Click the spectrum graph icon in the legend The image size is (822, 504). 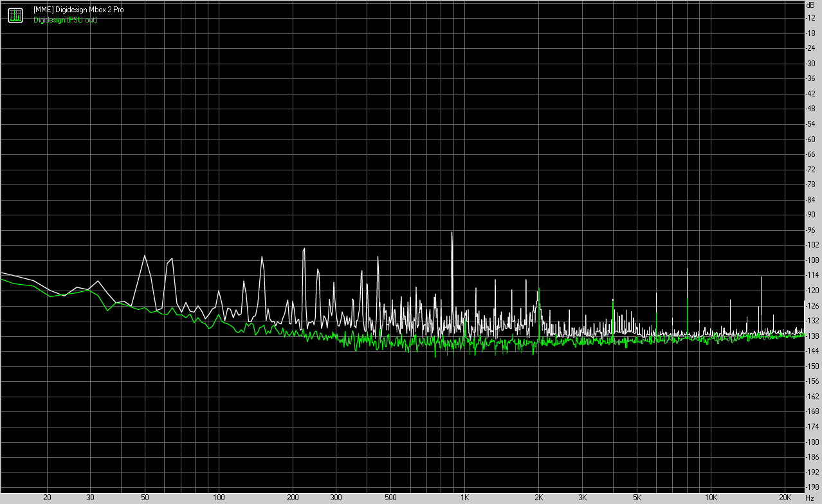click(x=15, y=15)
